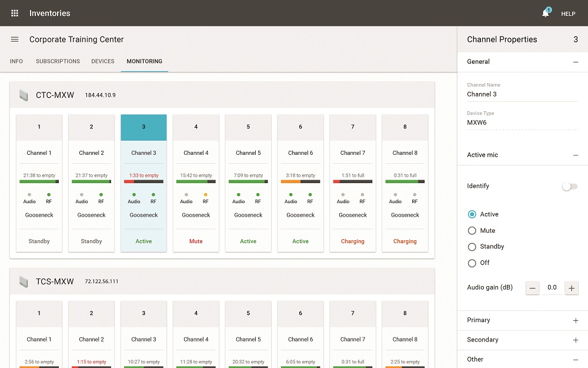The image size is (588, 368).
Task: Click the Device Type field MXW6
Action: click(522, 122)
